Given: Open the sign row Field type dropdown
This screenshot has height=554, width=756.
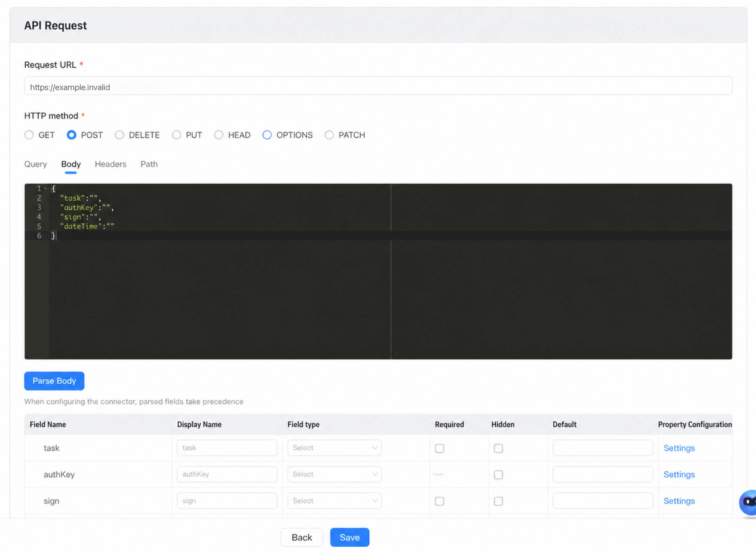Looking at the screenshot, I should point(334,501).
